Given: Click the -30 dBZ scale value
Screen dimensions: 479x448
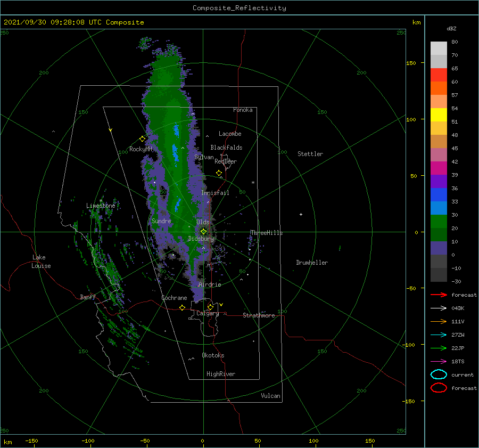Looking at the screenshot, I should 457,281.
